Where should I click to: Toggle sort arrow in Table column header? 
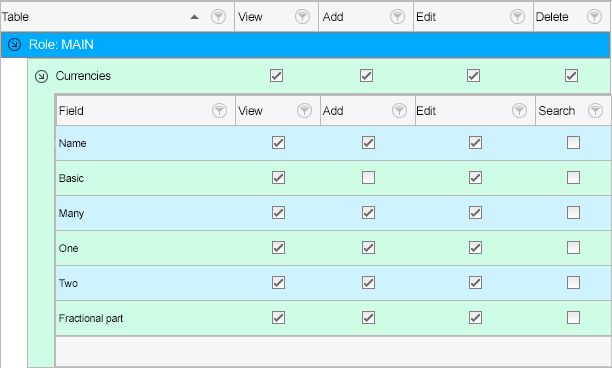tap(194, 17)
